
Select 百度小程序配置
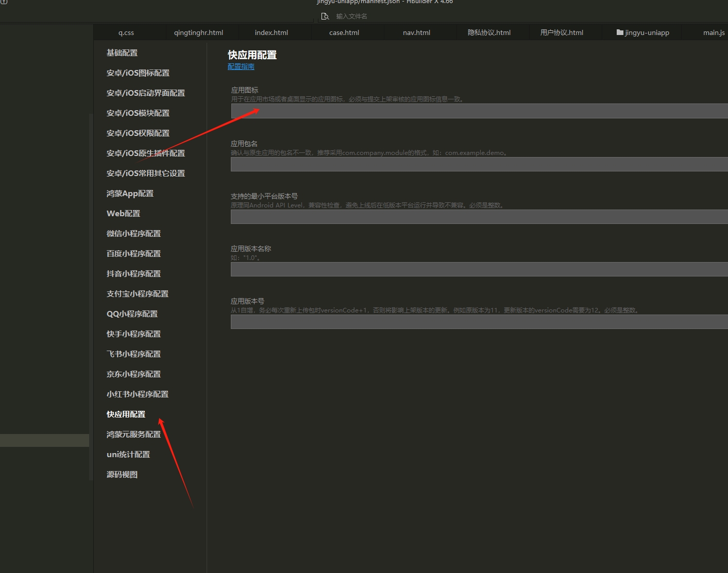tap(133, 254)
